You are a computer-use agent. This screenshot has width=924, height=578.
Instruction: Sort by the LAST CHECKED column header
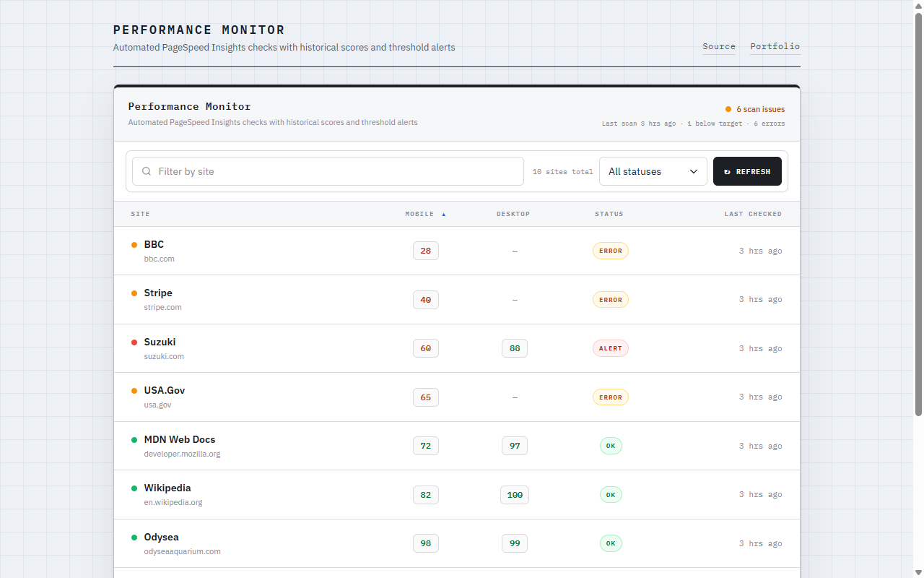[753, 214]
